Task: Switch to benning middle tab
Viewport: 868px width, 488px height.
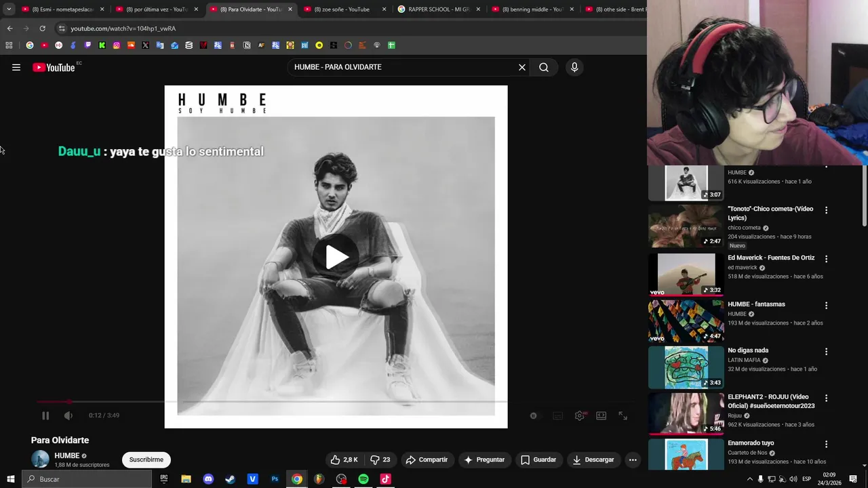Action: tap(532, 9)
